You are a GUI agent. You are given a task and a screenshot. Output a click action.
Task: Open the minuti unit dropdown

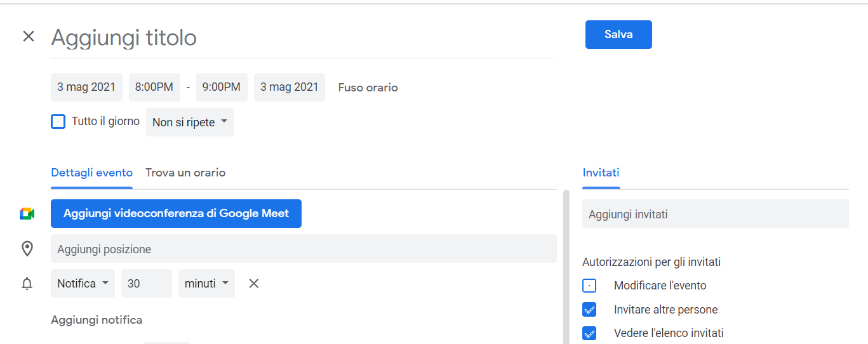coord(206,284)
